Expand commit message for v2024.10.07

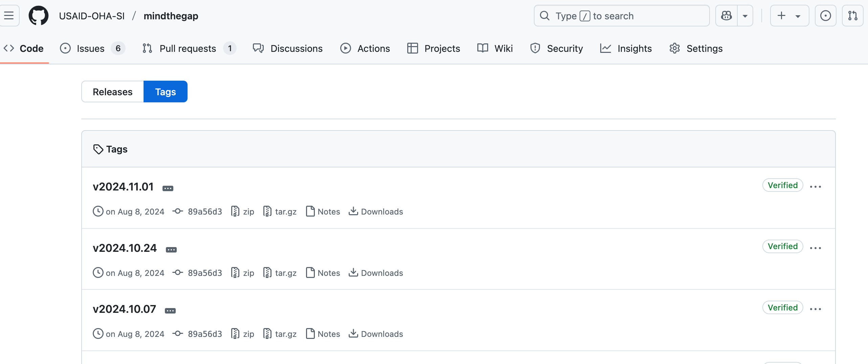[x=170, y=311]
